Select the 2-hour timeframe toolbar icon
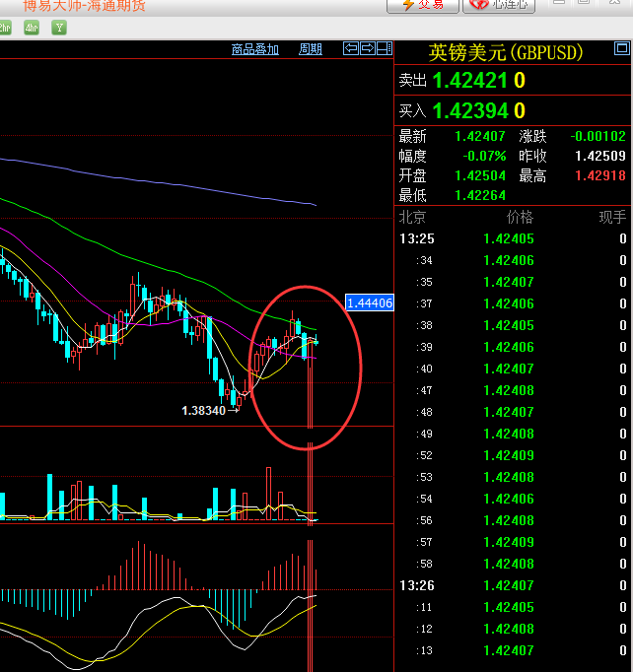This screenshot has width=633, height=672. pyautogui.click(x=4, y=28)
